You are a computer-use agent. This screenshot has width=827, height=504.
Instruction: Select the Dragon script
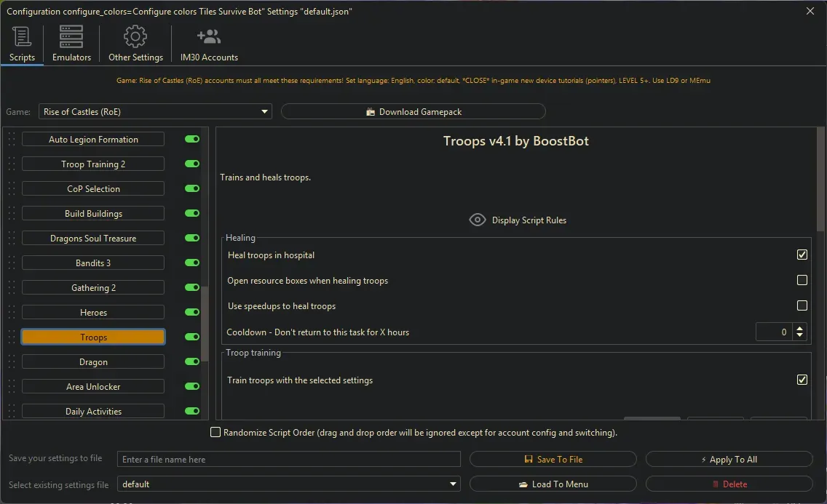point(93,361)
